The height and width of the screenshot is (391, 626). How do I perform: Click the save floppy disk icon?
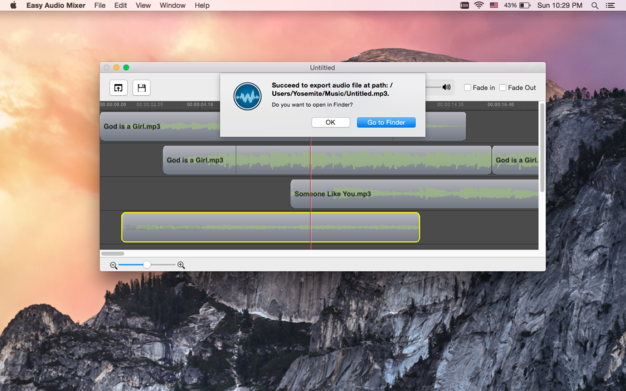[141, 88]
